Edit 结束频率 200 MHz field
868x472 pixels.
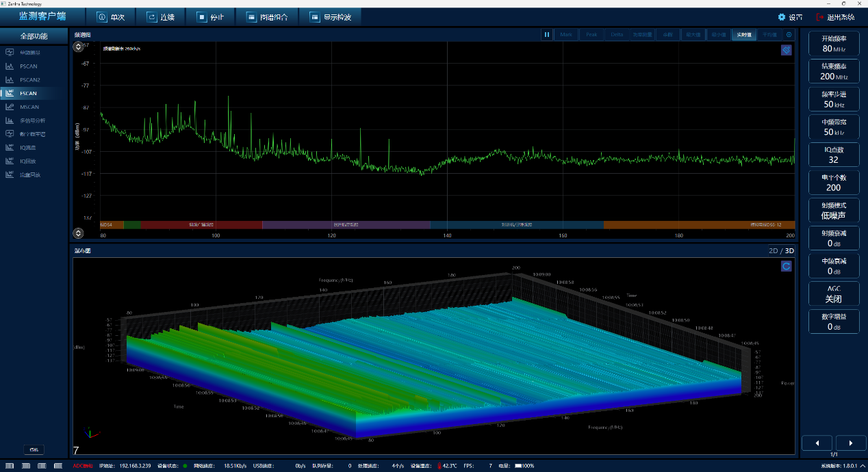[x=833, y=72]
